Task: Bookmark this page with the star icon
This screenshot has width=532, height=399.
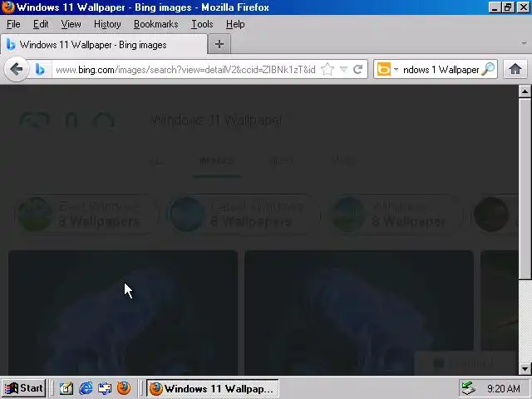Action: click(x=328, y=70)
